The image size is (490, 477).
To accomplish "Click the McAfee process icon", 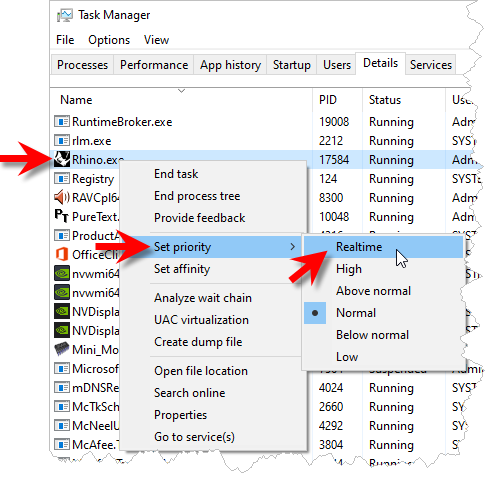I will (62, 444).
